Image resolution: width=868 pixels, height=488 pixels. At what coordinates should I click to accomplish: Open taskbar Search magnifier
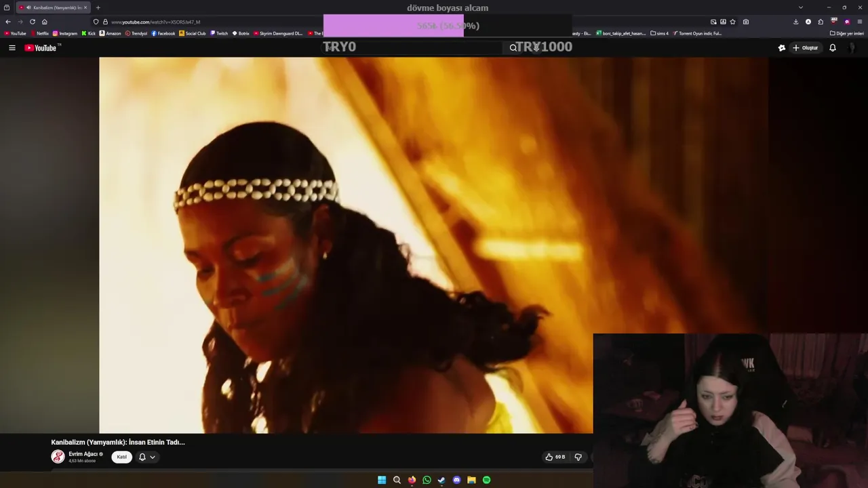click(397, 480)
